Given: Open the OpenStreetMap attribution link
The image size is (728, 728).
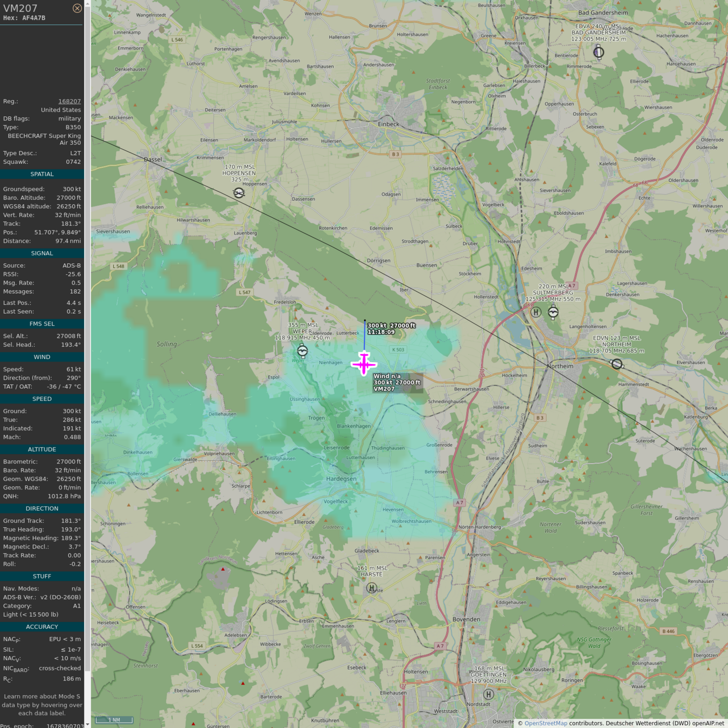Looking at the screenshot, I should (x=545, y=723).
